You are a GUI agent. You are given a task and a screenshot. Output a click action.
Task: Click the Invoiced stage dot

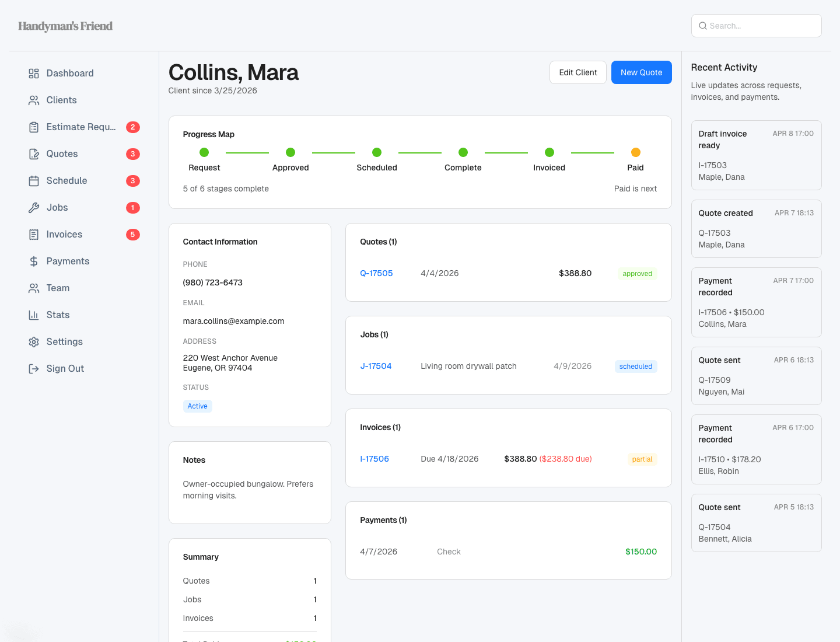click(549, 152)
